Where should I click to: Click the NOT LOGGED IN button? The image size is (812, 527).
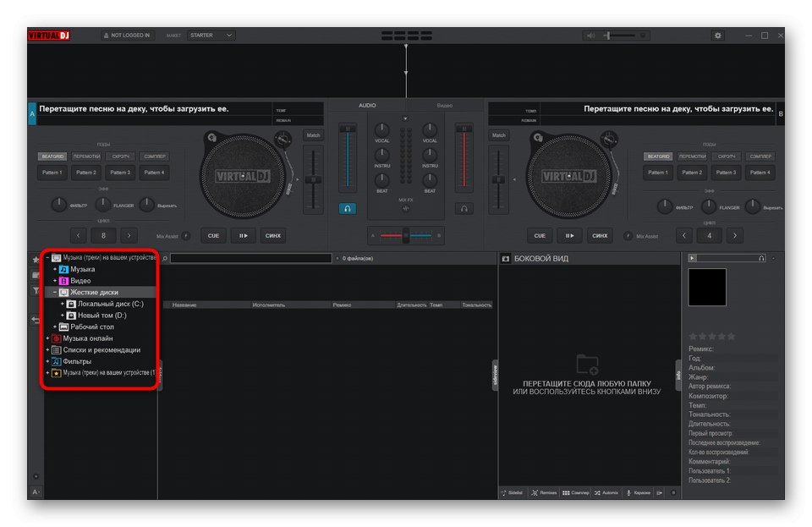(x=128, y=36)
